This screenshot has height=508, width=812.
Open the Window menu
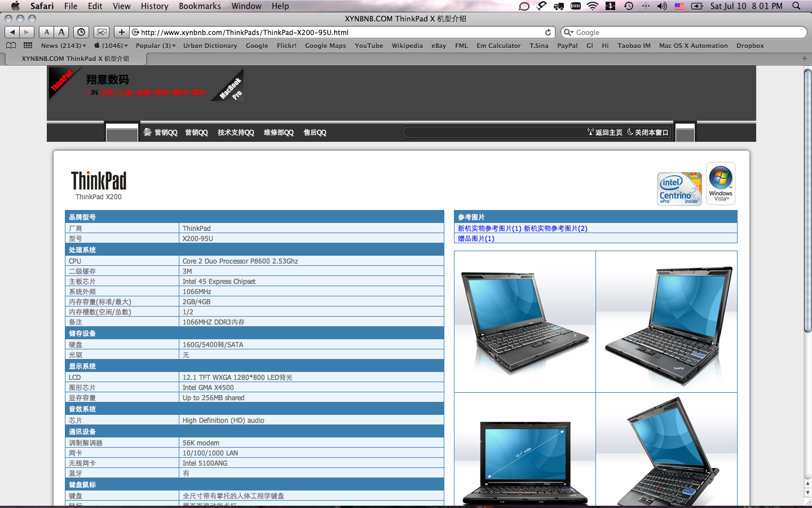246,6
